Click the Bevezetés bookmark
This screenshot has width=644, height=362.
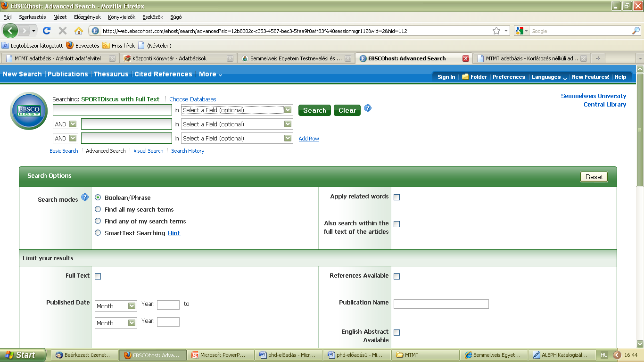[x=83, y=46]
